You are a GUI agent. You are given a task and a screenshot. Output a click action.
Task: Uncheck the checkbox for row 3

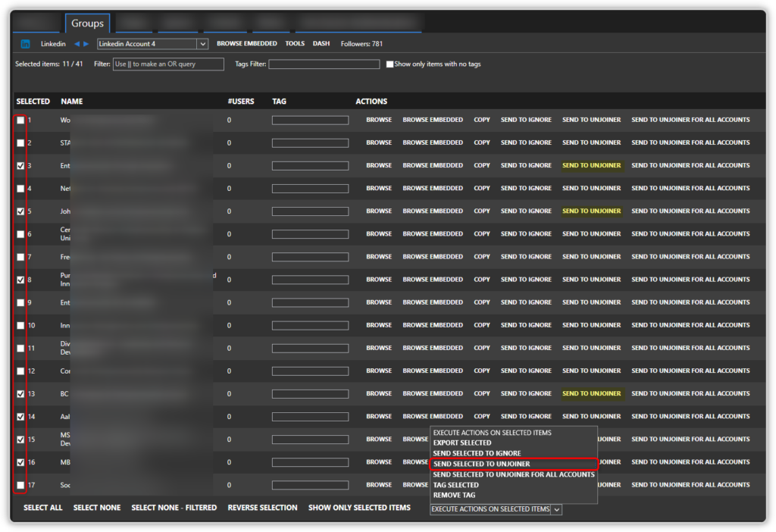(x=20, y=166)
